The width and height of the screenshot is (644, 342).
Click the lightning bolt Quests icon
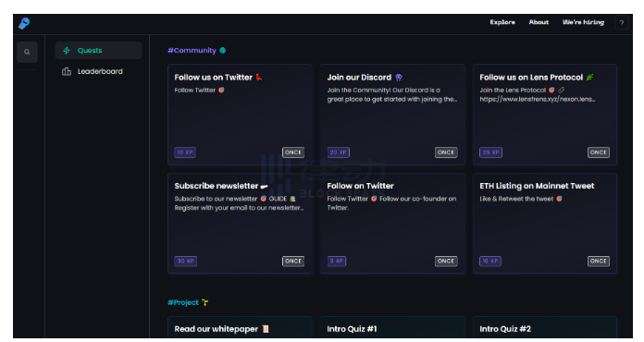tap(67, 51)
